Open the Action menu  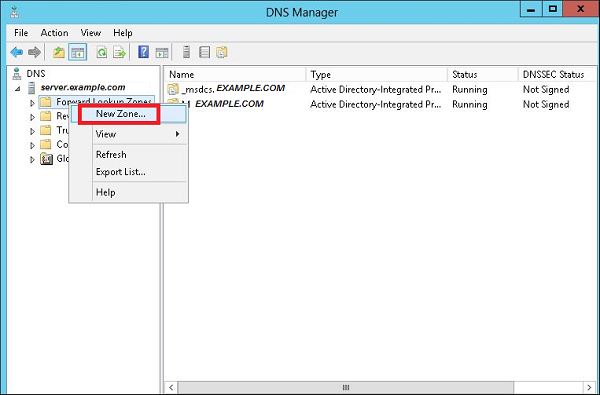tap(54, 33)
